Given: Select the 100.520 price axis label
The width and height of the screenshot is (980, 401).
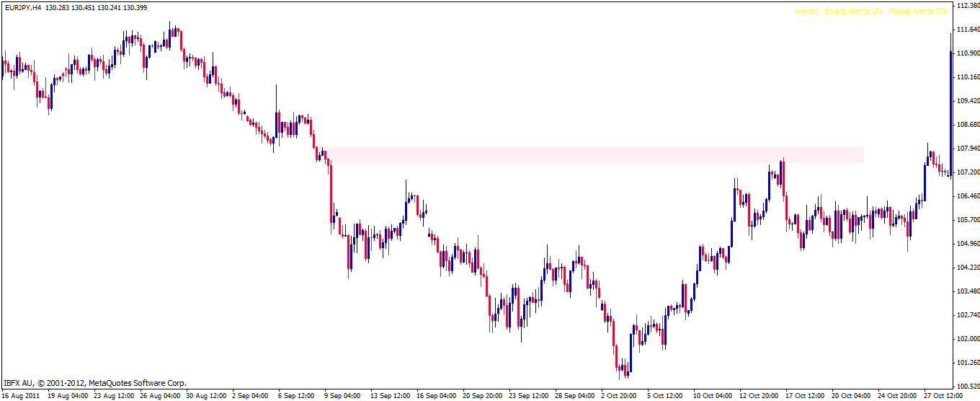Looking at the screenshot, I should click(x=966, y=386).
